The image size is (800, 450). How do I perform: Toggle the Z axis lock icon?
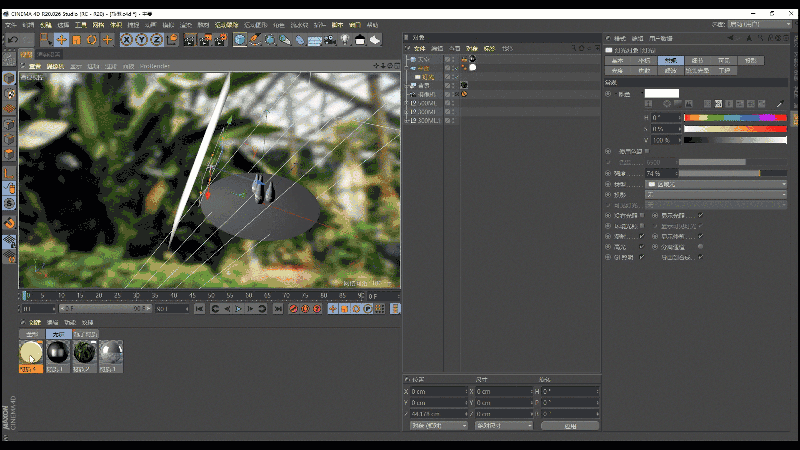(155, 40)
